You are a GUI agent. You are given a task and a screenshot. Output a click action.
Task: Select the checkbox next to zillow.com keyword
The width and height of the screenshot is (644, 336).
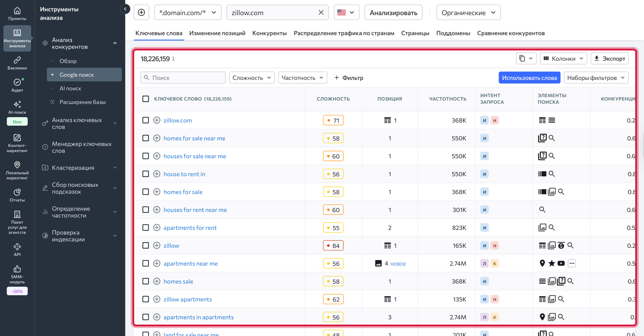[x=146, y=120]
